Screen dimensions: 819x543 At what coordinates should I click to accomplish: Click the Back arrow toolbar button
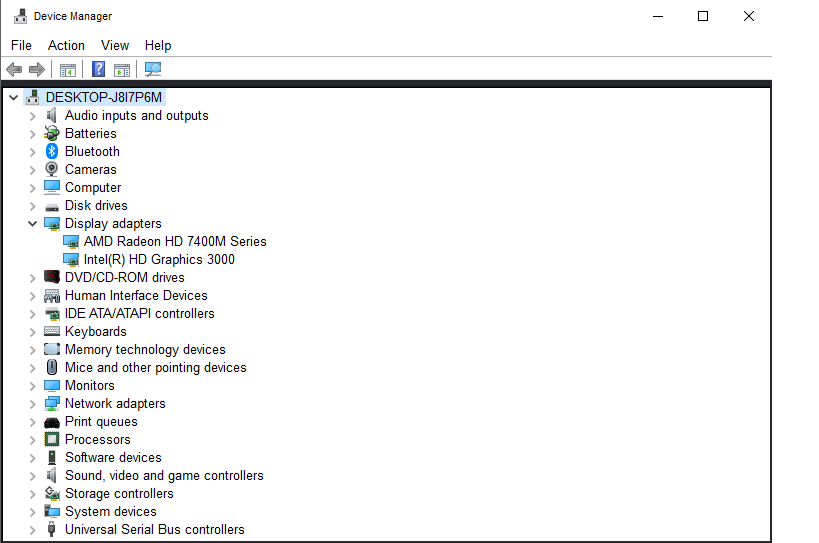(14, 69)
